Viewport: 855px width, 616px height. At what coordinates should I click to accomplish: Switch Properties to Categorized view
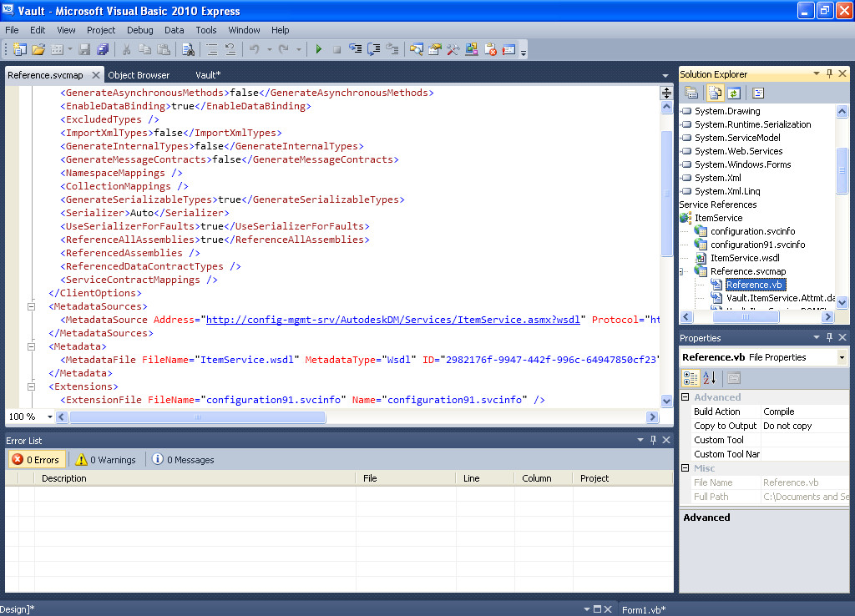[x=691, y=378]
